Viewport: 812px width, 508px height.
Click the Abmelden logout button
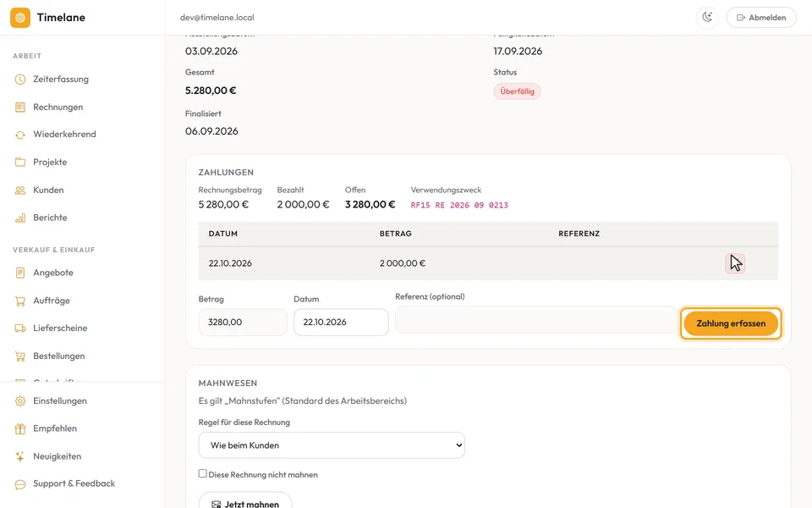(x=761, y=18)
